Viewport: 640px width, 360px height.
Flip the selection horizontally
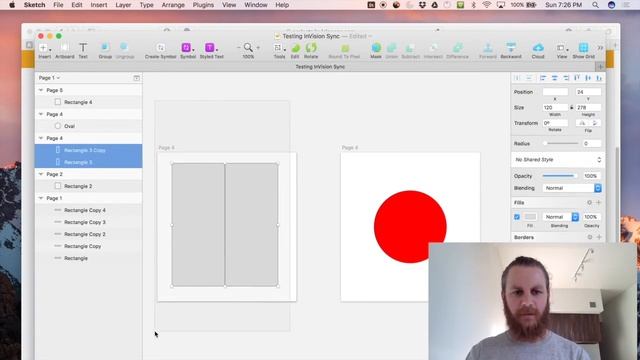click(582, 123)
